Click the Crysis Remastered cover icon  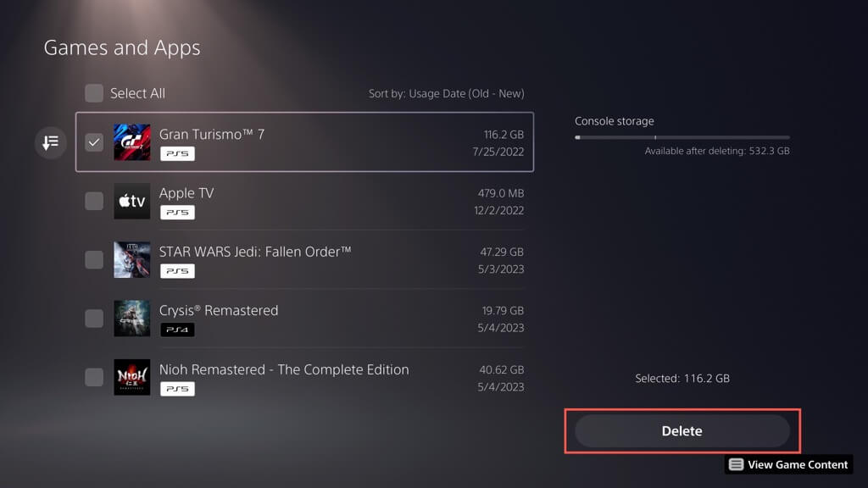(131, 319)
